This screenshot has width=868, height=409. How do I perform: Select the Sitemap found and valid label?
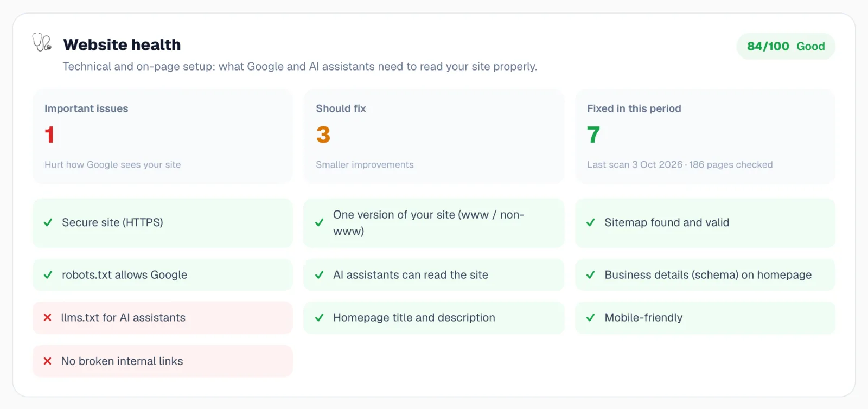(x=667, y=222)
